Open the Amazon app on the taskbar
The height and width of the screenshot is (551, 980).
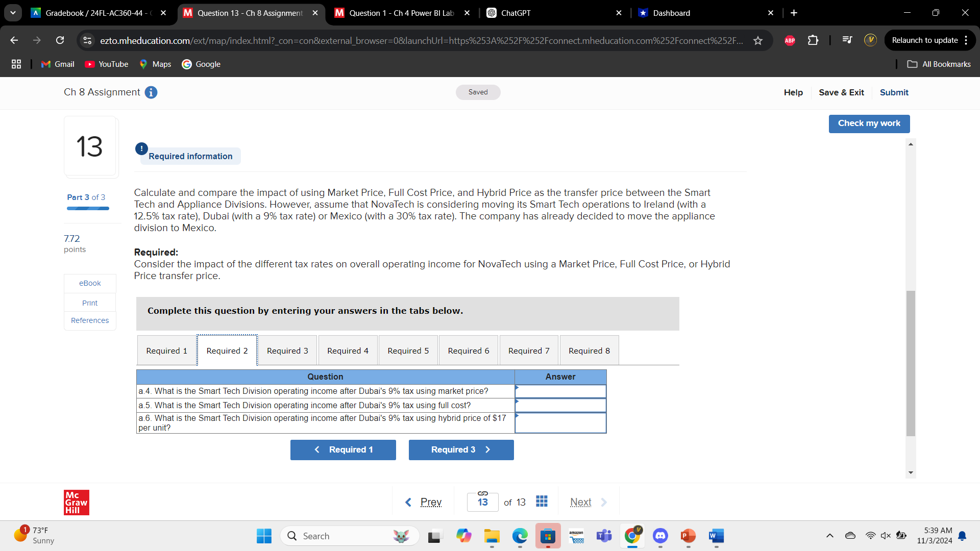coord(576,536)
